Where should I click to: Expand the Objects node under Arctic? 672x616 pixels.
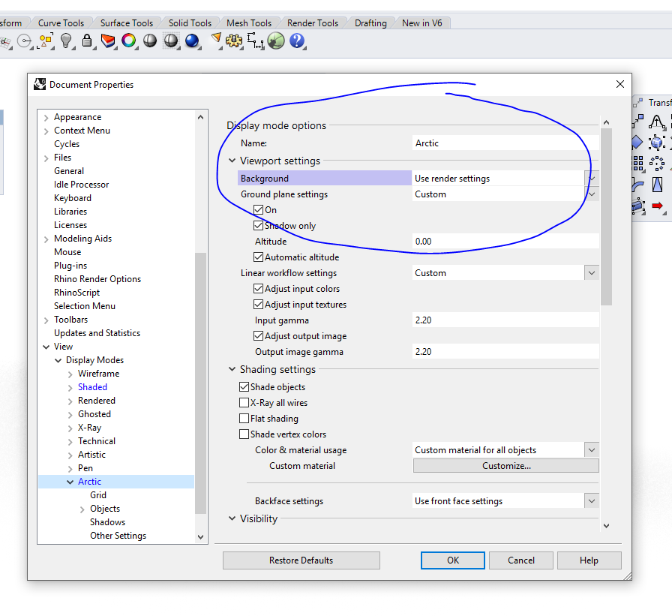[x=82, y=509]
